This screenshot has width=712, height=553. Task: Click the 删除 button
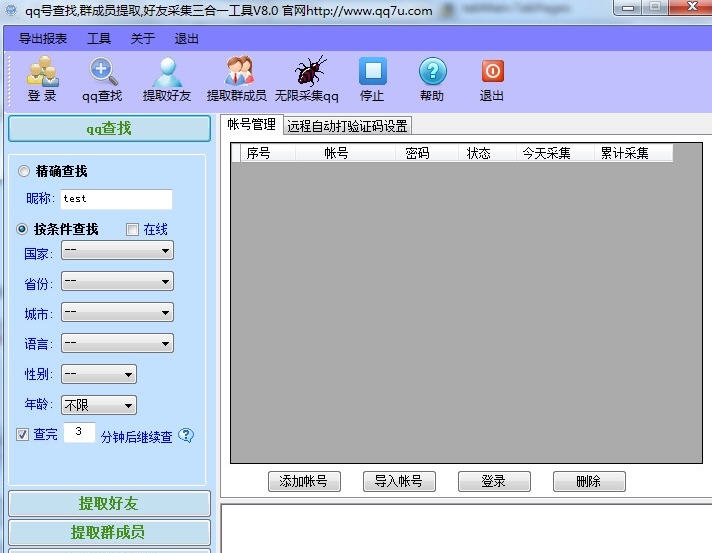click(x=589, y=481)
